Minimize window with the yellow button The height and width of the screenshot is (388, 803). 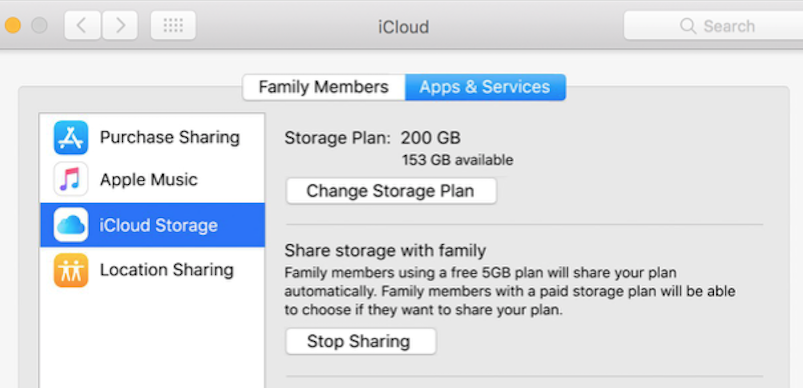coord(13,25)
